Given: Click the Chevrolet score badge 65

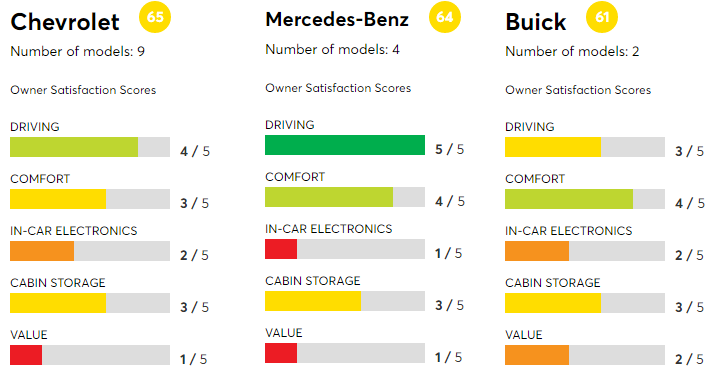Looking at the screenshot, I should click(155, 17).
